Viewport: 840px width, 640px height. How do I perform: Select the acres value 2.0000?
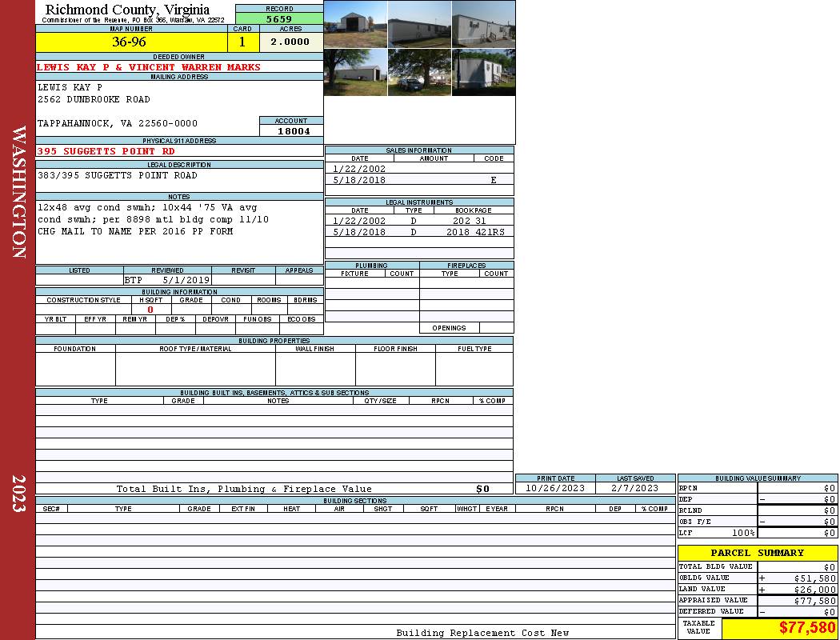tap(290, 42)
